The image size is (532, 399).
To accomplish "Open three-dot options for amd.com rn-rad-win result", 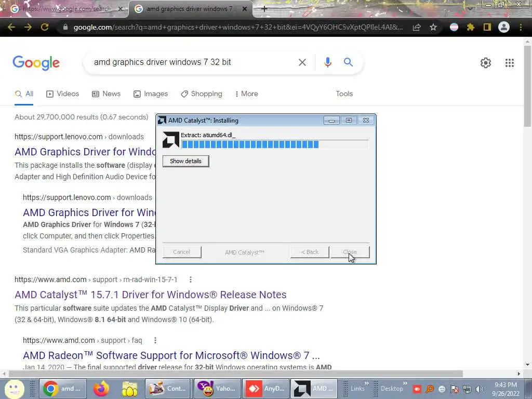I will (x=191, y=280).
